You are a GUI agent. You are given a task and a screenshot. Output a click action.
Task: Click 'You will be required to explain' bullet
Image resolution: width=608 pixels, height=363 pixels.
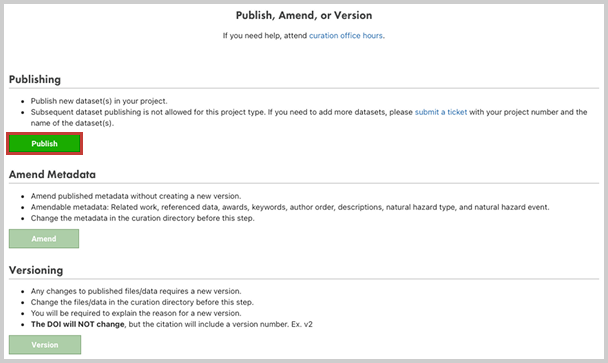[136, 313]
